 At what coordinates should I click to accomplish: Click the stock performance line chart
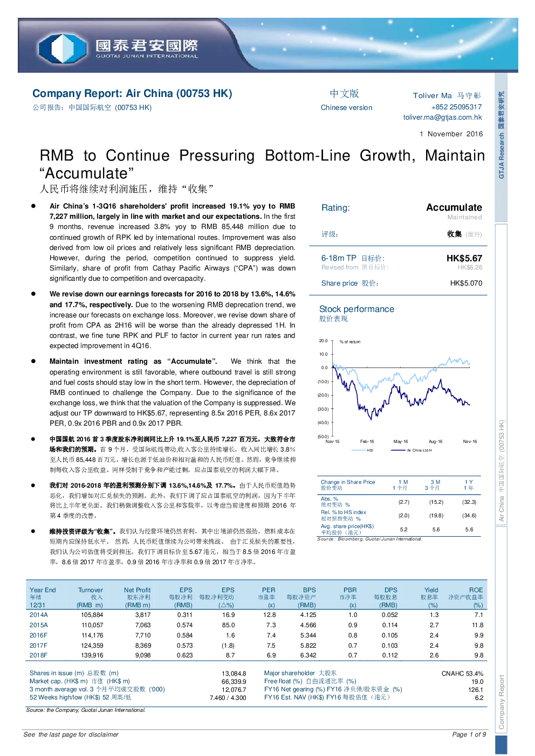point(398,390)
